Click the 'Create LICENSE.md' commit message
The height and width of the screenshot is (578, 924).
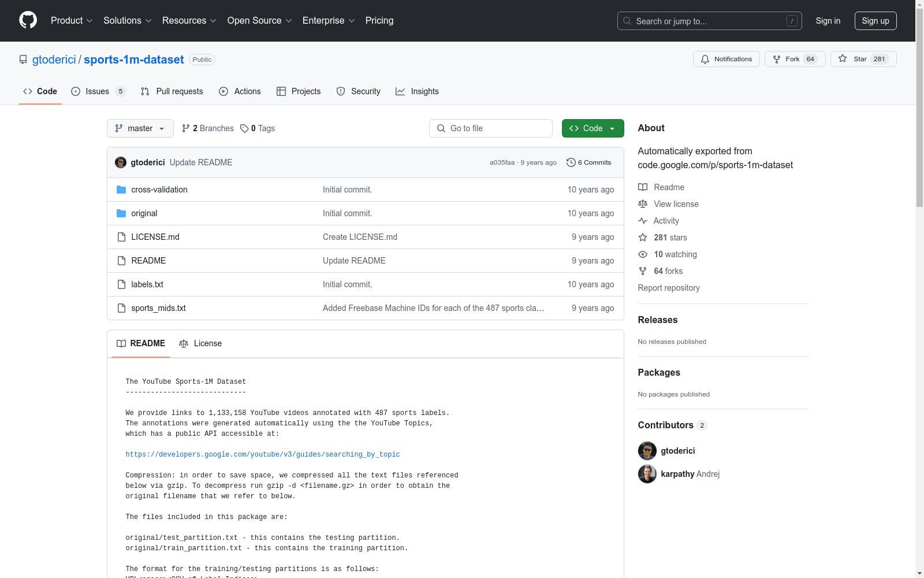point(360,237)
